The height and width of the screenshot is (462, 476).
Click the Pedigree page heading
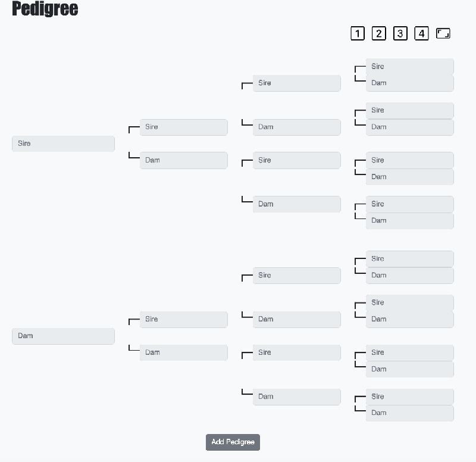(46, 10)
